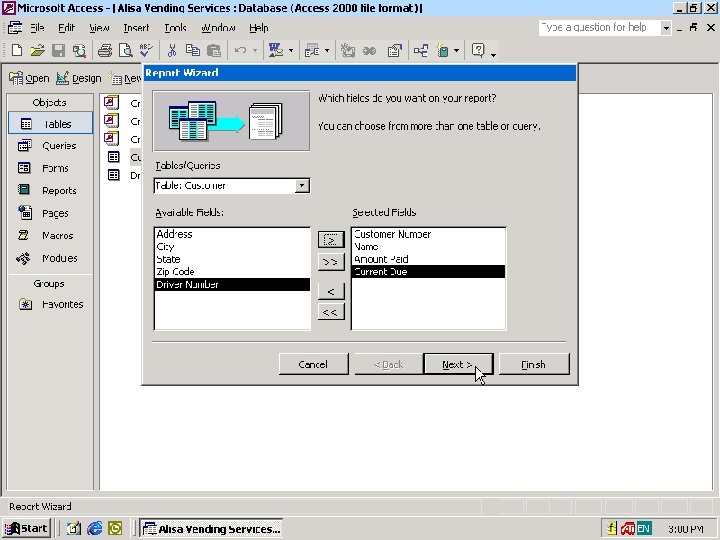The image size is (720, 540).
Task: Select Zip Code in Available Fields
Action: [232, 271]
